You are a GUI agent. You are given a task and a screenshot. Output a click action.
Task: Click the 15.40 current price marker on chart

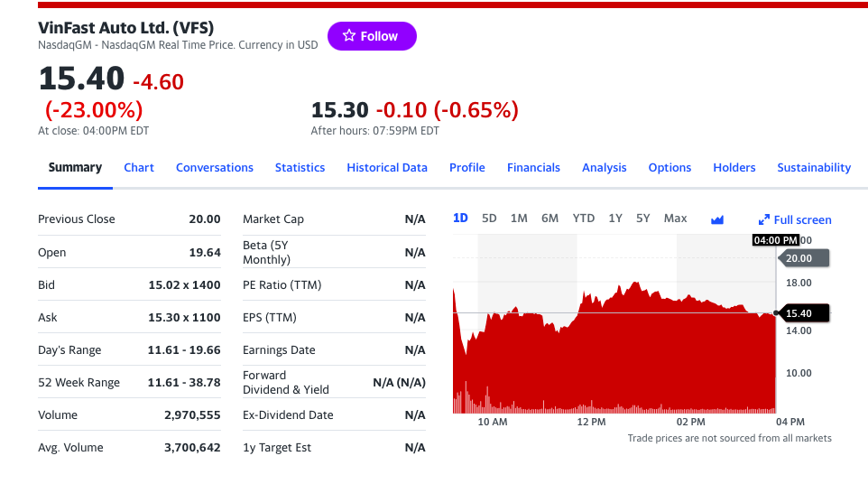pyautogui.click(x=804, y=313)
